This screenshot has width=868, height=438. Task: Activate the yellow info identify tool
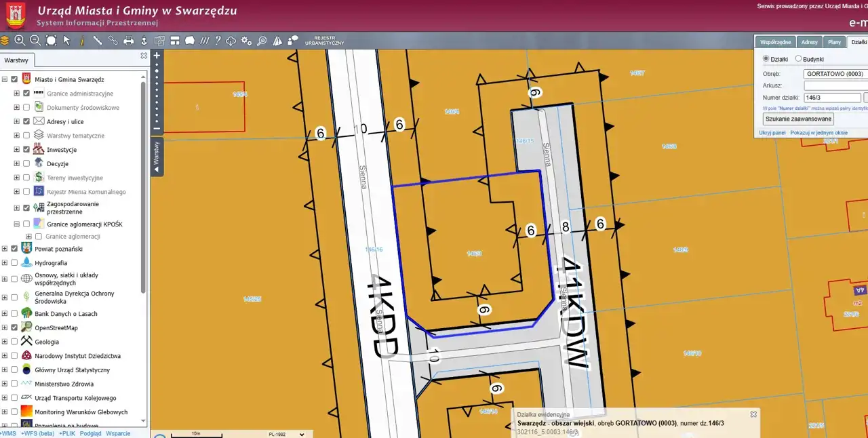pyautogui.click(x=82, y=41)
